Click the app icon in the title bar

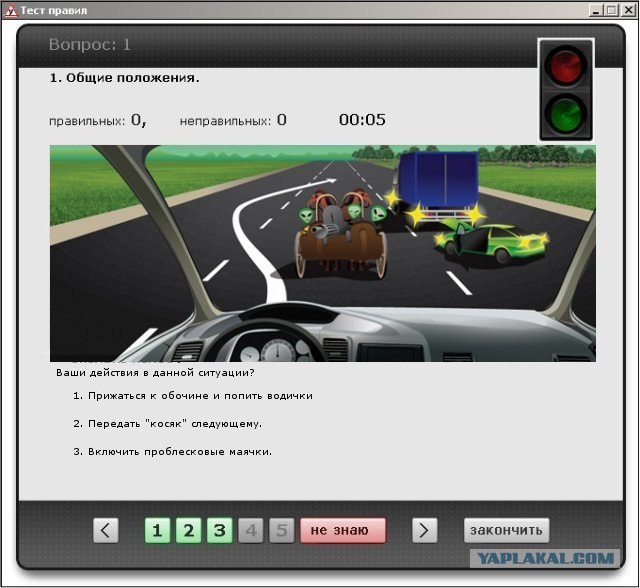[x=11, y=10]
